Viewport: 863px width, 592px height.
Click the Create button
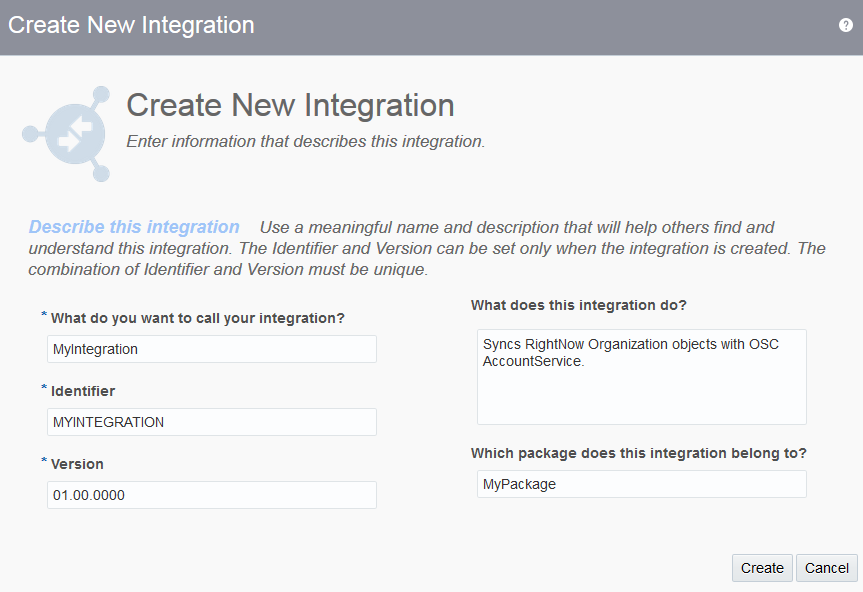[x=761, y=567]
